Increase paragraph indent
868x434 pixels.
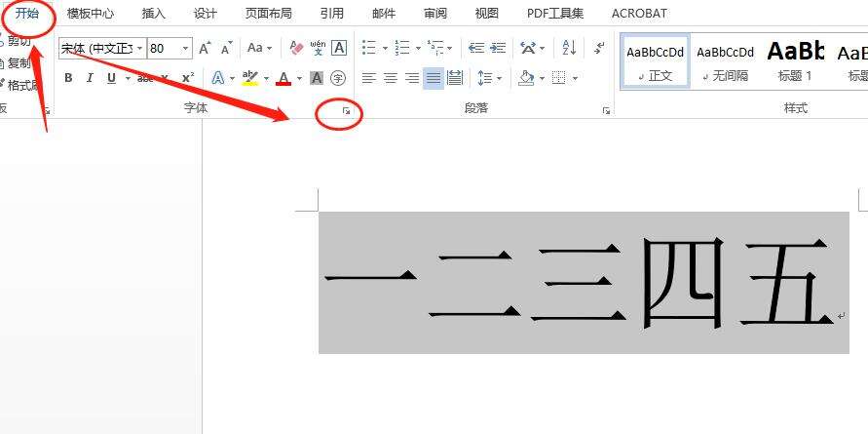[498, 48]
